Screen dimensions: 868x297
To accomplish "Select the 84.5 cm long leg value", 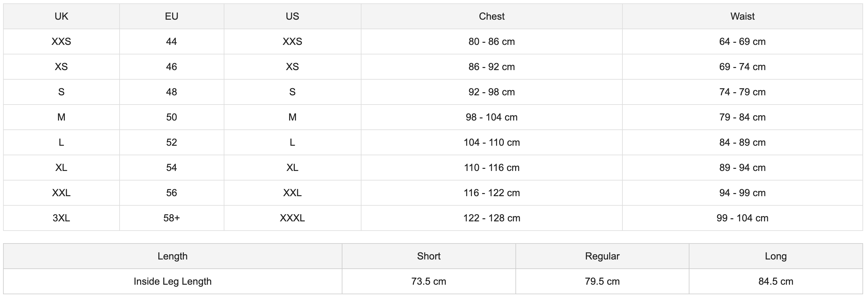I will pos(776,281).
